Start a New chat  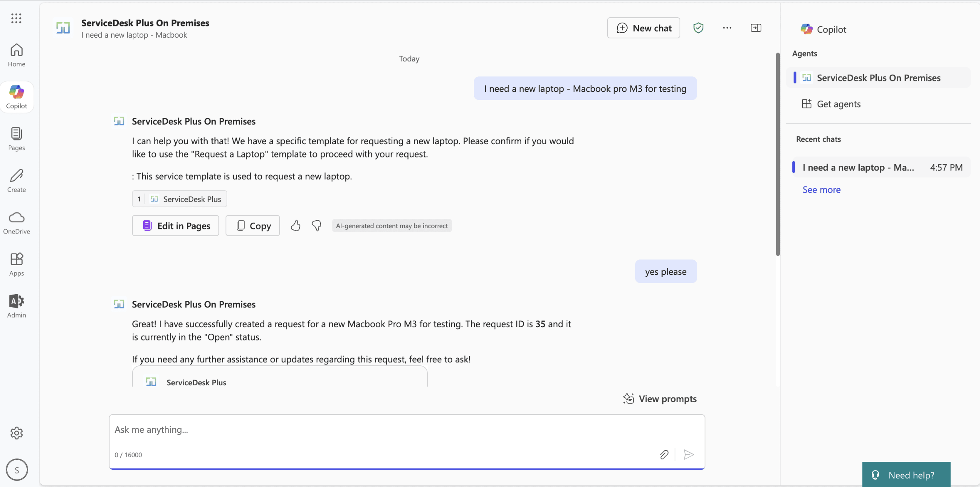pos(643,28)
